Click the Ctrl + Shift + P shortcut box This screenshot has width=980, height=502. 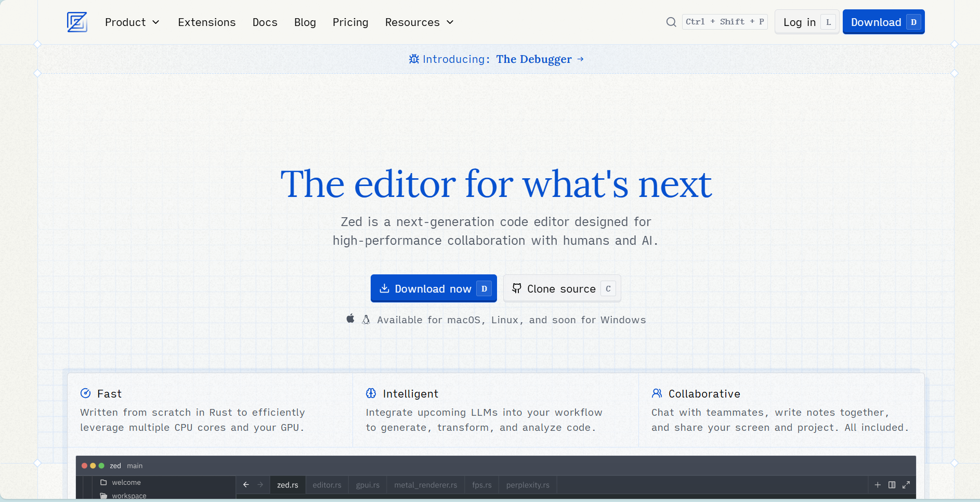coord(725,22)
